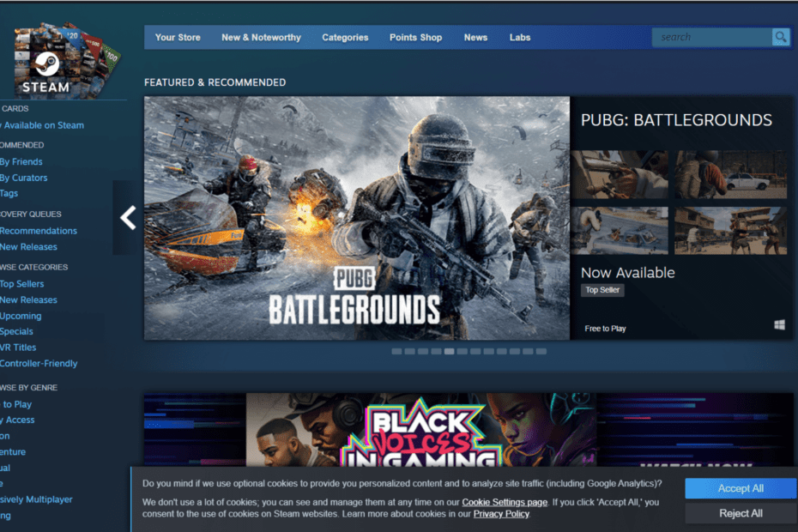Click the Top Seller tag
Image resolution: width=798 pixels, height=532 pixels.
[602, 290]
